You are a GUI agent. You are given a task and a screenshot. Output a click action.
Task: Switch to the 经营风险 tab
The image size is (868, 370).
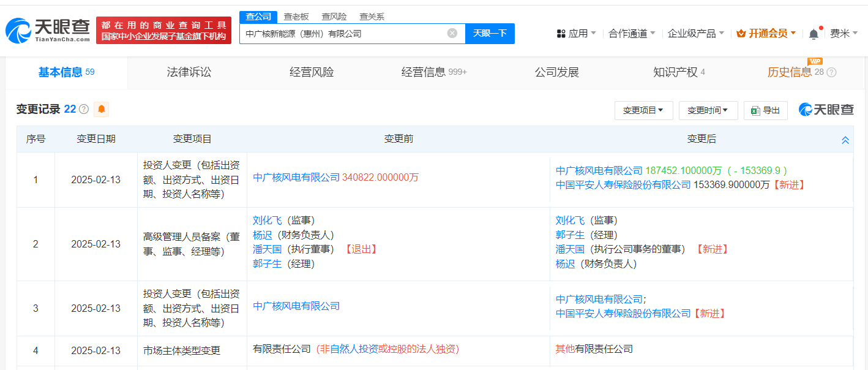(x=312, y=72)
